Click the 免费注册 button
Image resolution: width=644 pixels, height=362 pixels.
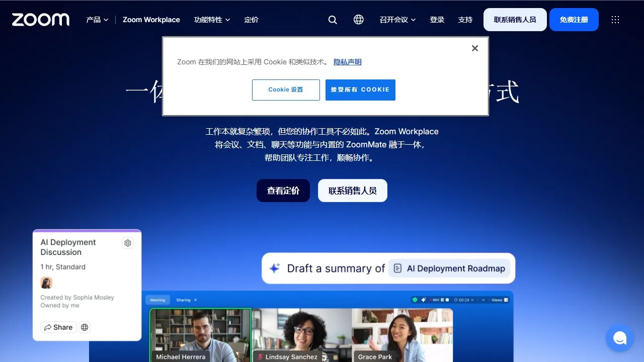(574, 20)
